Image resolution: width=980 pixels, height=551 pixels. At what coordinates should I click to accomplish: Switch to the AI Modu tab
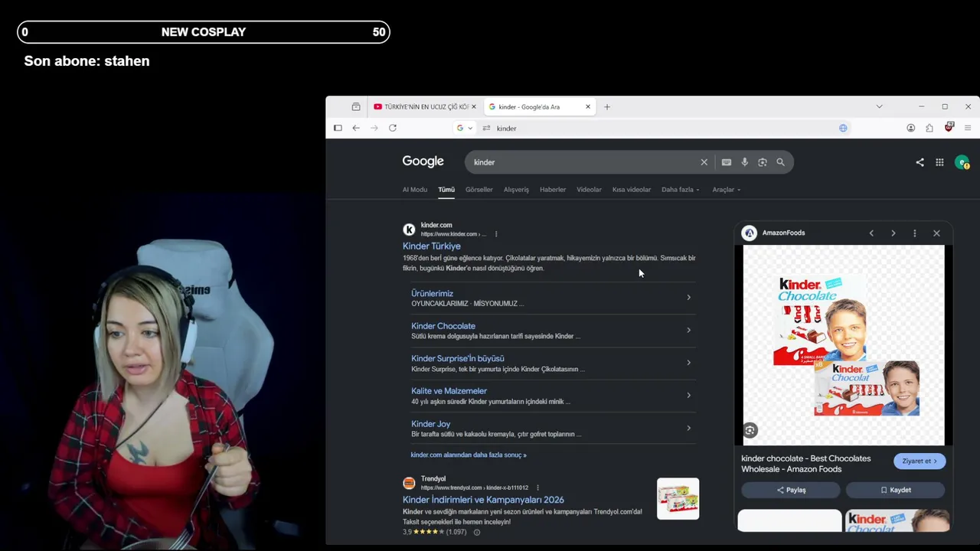[415, 190]
